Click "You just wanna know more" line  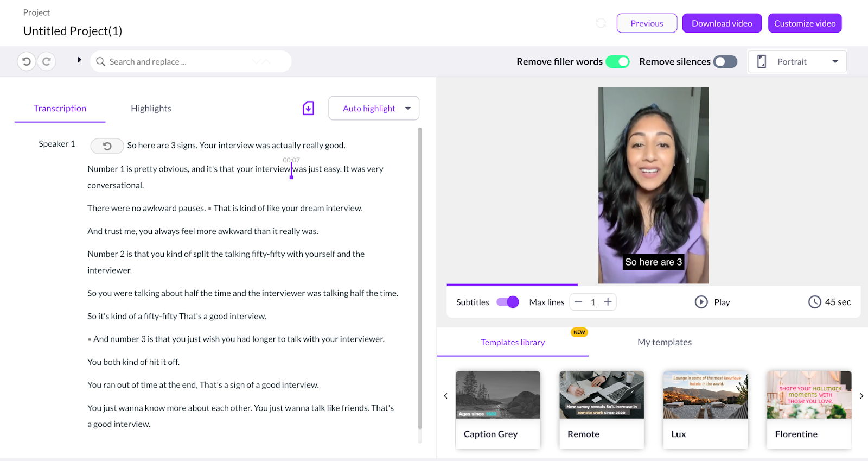click(241, 416)
